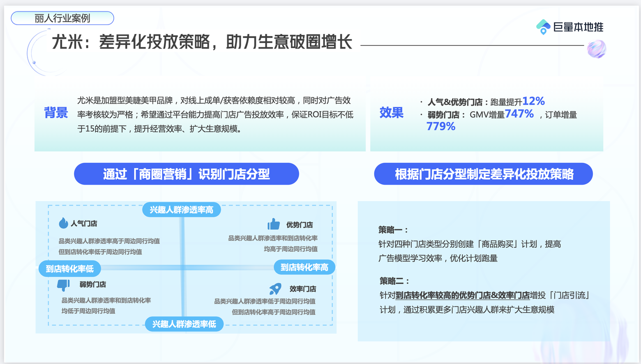Select the 兴趣人群渗透率低 axis label
The image size is (641, 364).
(184, 324)
